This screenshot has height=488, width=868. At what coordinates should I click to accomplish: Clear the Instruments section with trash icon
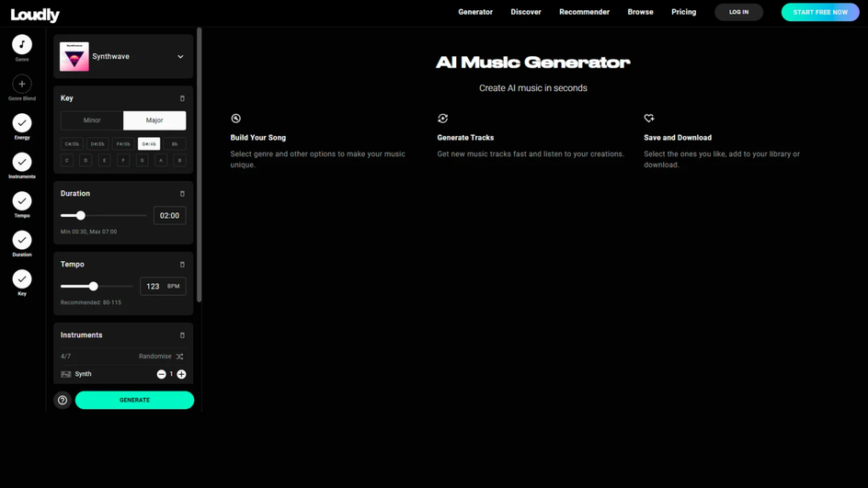[x=182, y=335]
